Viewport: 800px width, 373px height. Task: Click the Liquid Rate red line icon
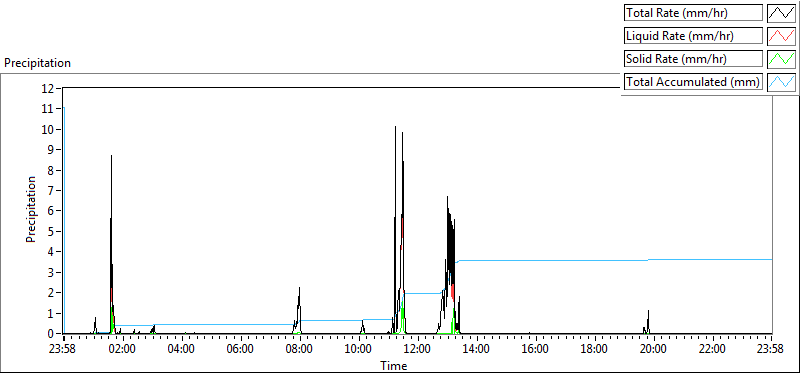tap(782, 36)
